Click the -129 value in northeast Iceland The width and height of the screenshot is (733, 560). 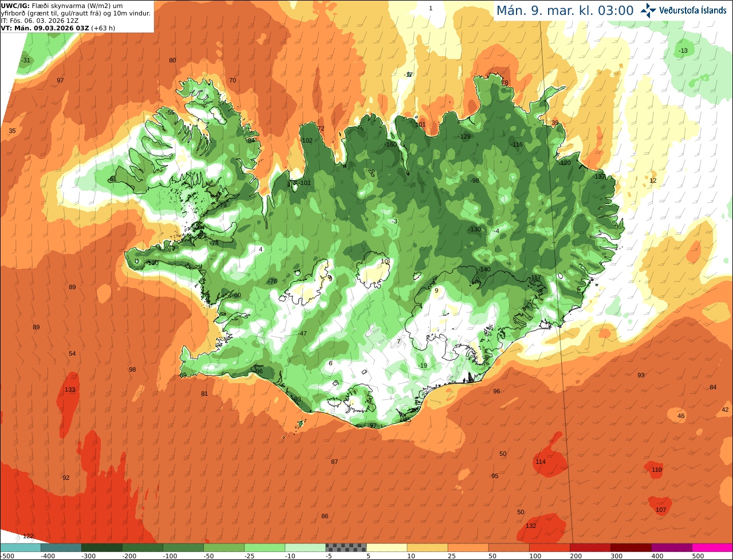click(x=464, y=136)
